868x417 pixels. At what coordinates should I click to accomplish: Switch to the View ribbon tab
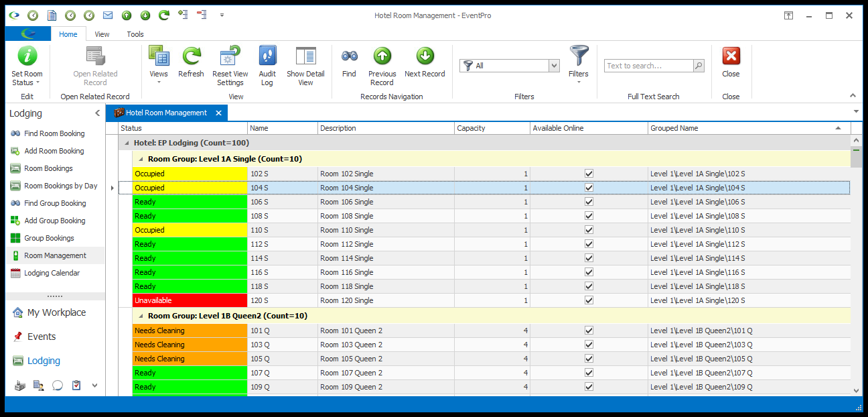102,34
